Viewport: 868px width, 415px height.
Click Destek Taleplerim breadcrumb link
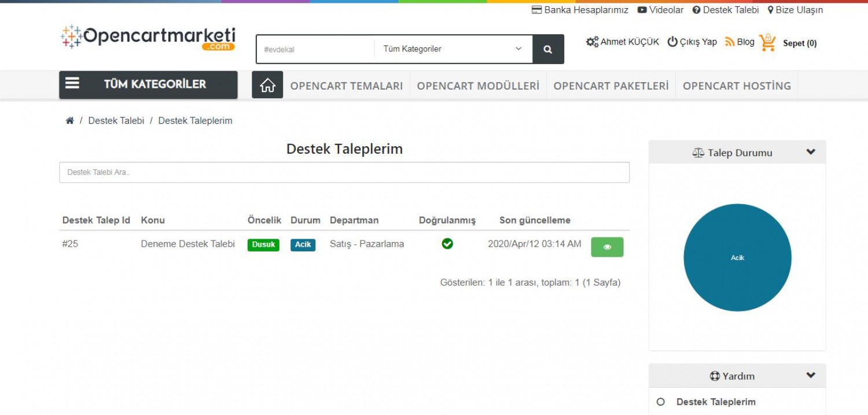tap(195, 121)
